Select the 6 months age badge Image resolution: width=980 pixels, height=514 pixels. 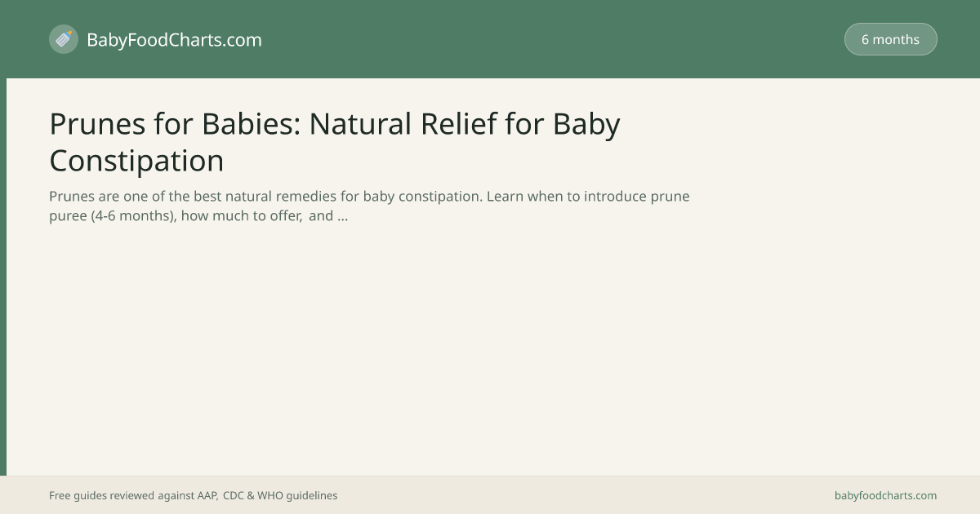coord(890,39)
